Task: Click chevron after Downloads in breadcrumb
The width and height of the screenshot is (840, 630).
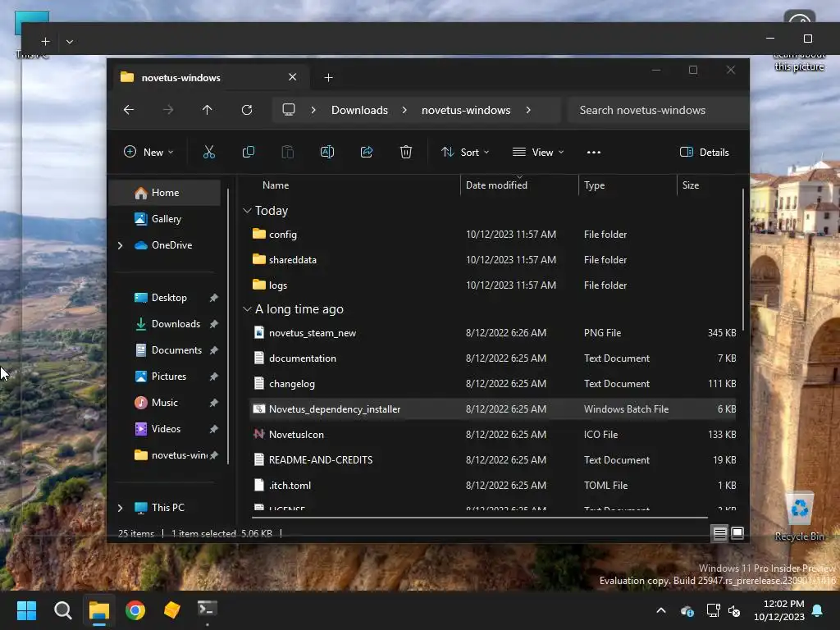Action: coord(404,110)
